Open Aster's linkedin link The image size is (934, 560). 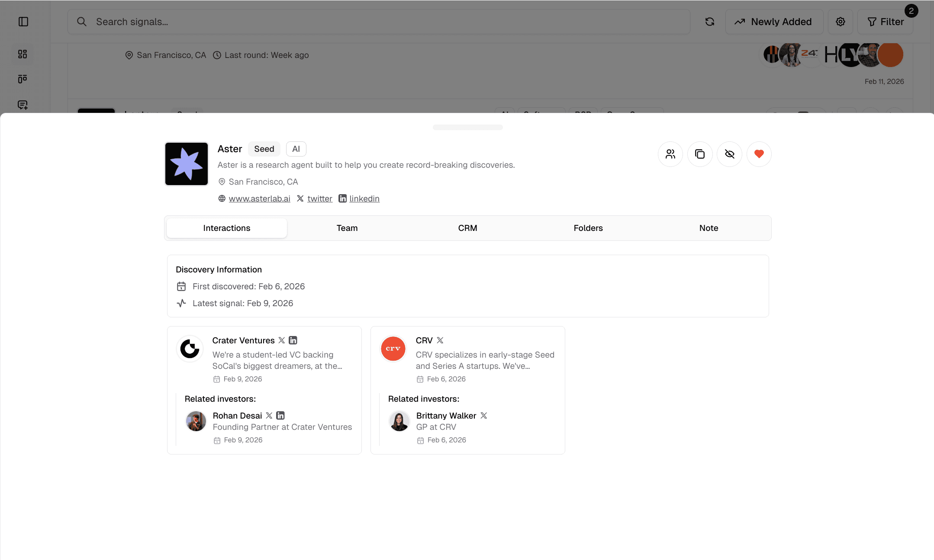(x=364, y=198)
